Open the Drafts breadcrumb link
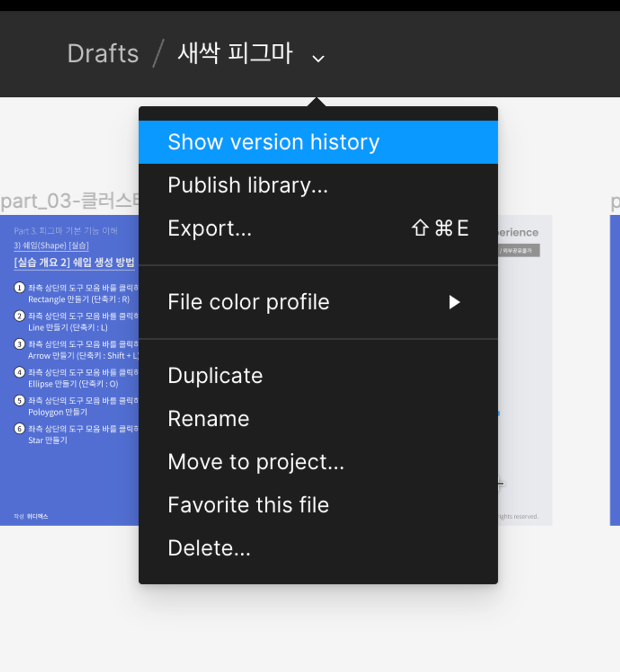The height and width of the screenshot is (672, 620). click(103, 54)
